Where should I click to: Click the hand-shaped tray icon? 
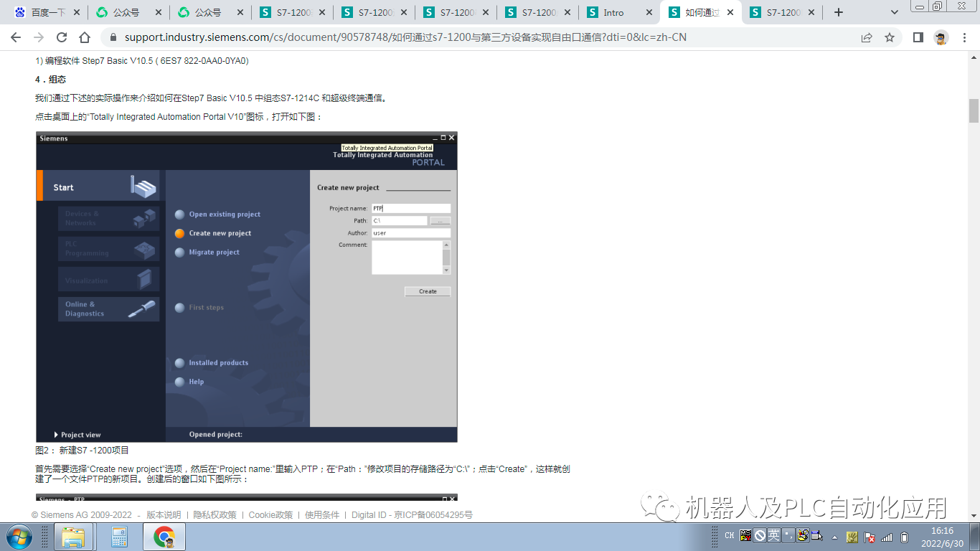coord(852,537)
